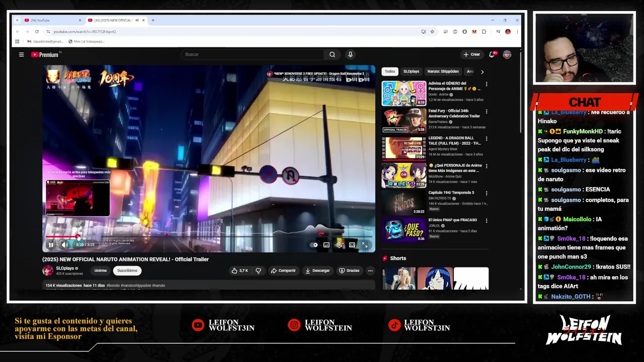644x362 pixels.
Task: Bookmark this page with star
Action: (432, 32)
